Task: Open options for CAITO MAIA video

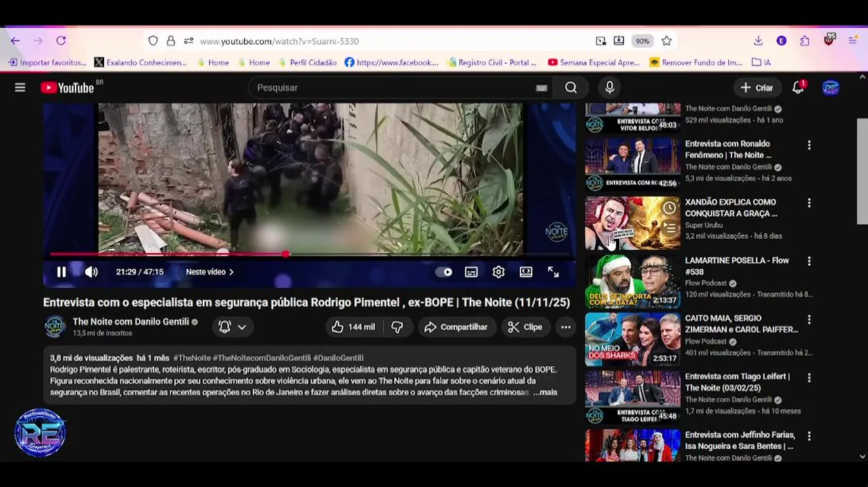Action: 809,319
